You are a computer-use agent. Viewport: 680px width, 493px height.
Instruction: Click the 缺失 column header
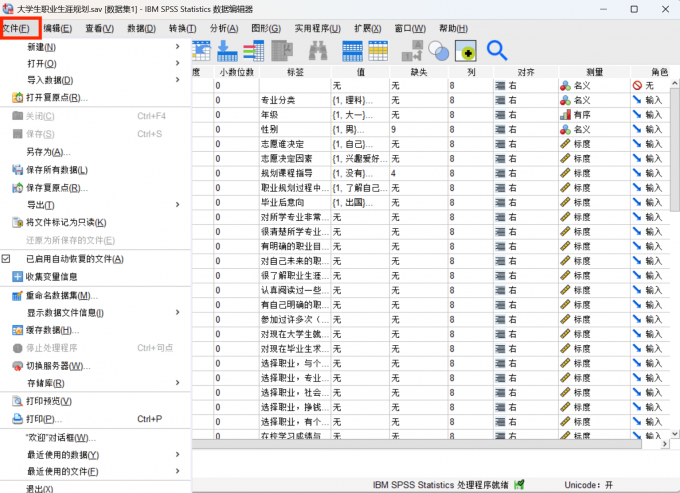click(x=419, y=72)
